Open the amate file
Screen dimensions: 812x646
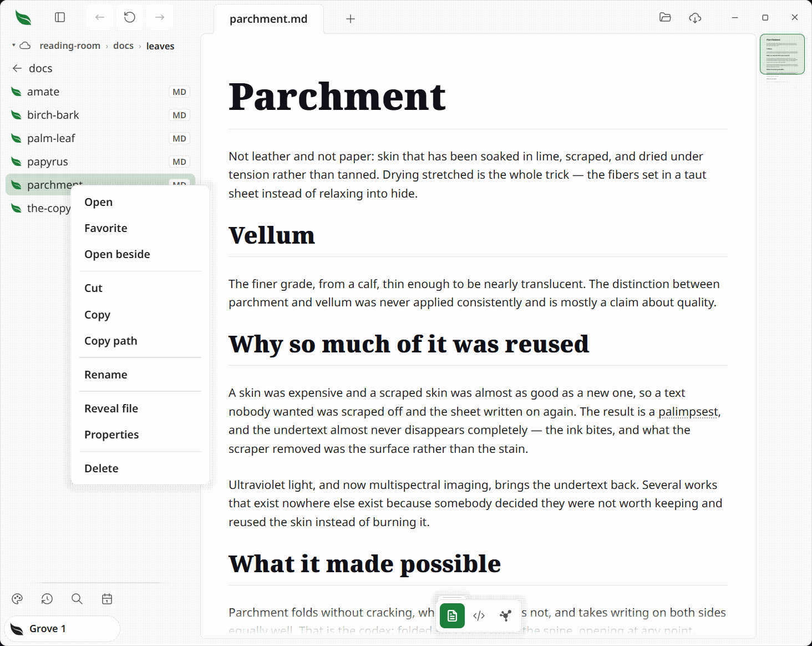point(100,92)
